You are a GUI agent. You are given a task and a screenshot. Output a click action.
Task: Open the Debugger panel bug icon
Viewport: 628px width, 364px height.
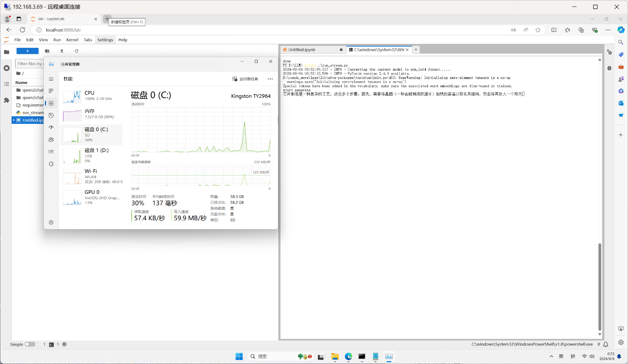610,68
